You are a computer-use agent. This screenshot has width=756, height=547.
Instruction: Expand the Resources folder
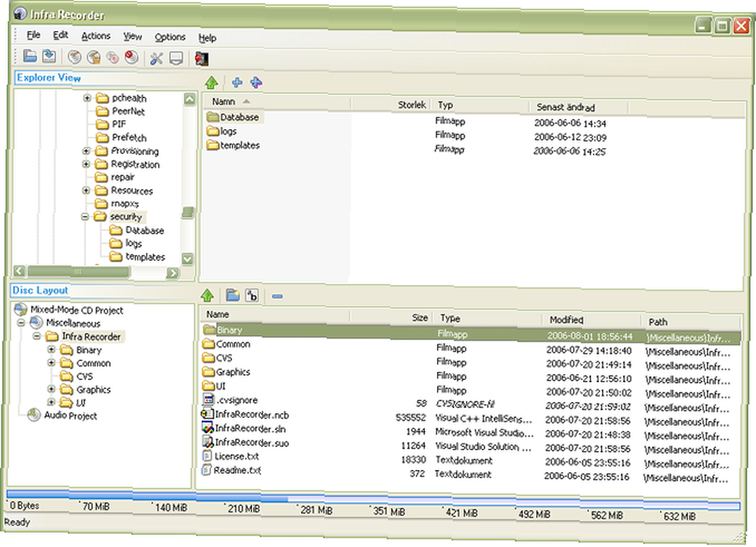tap(86, 190)
